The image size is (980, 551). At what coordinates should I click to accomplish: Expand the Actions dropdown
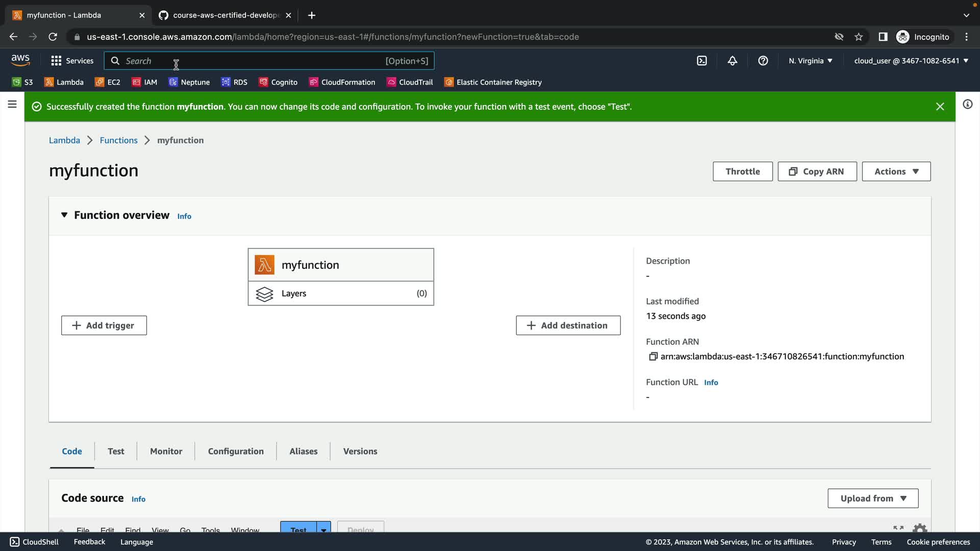click(x=896, y=171)
